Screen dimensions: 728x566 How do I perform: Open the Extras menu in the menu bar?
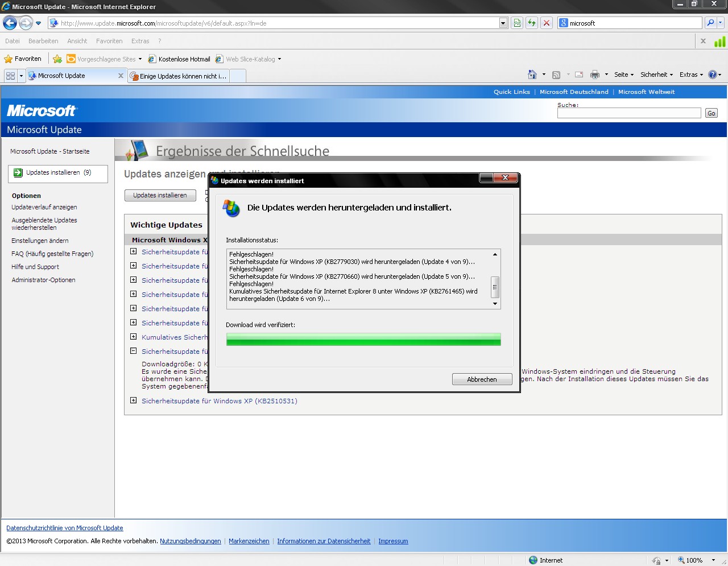click(x=140, y=41)
